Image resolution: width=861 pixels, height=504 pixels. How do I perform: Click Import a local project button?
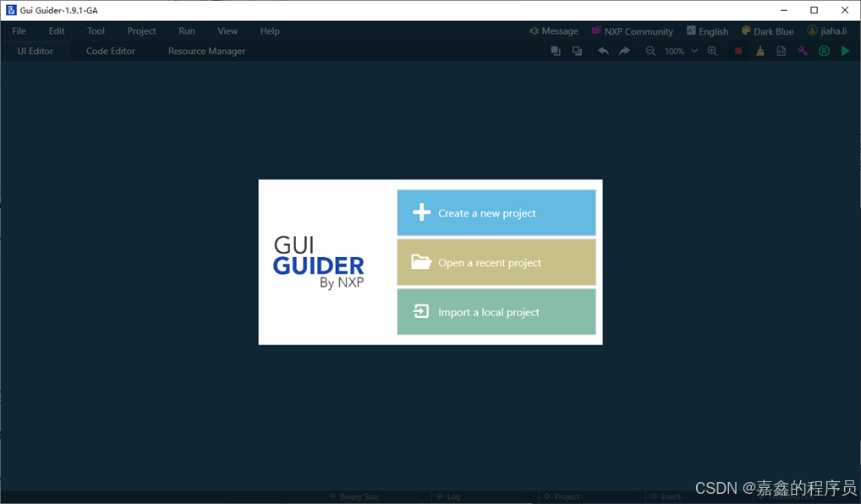[496, 312]
